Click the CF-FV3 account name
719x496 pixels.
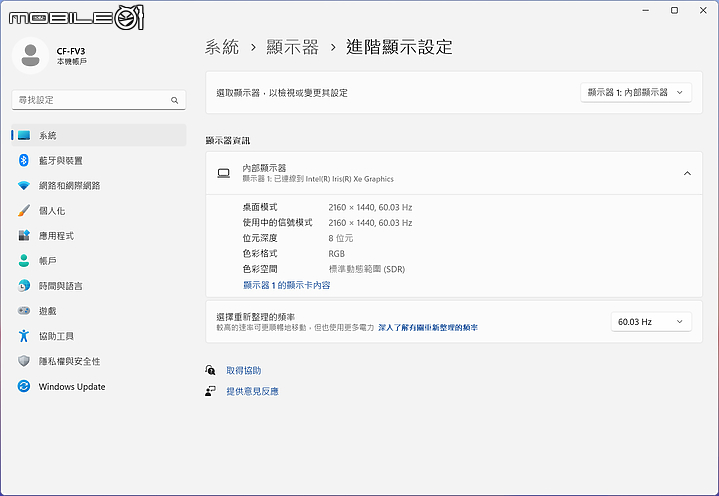pos(71,51)
